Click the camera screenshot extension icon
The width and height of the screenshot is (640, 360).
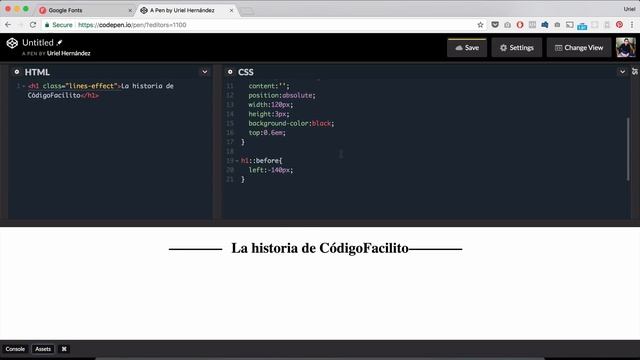507,25
